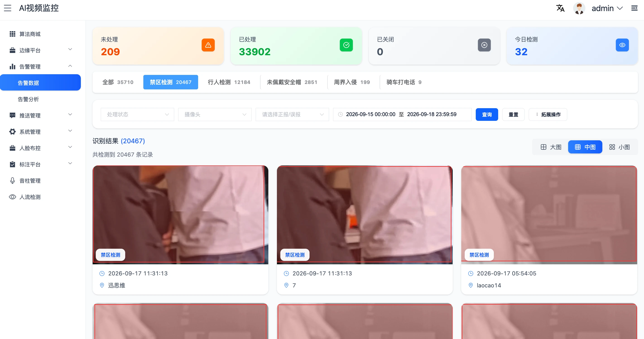The height and width of the screenshot is (339, 644).
Task: Expand the 边缘平台 submenu chevron
Action: pos(70,50)
